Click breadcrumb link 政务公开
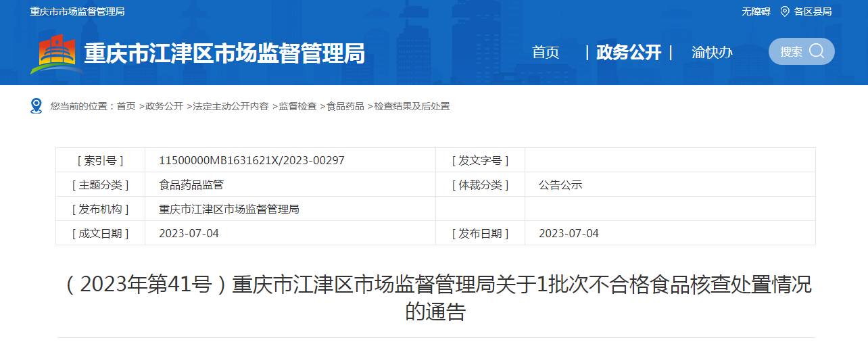 164,106
